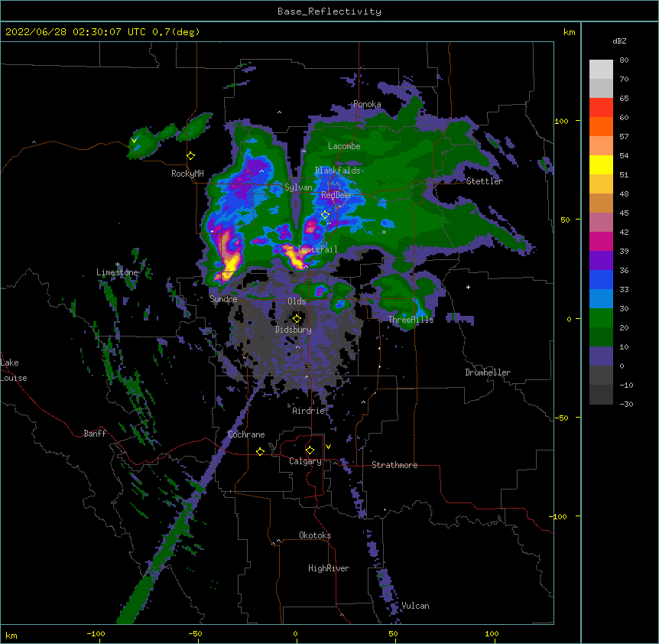This screenshot has height=644, width=659.
Task: Click the asterisk marker above Limestone label
Action: 118,265
